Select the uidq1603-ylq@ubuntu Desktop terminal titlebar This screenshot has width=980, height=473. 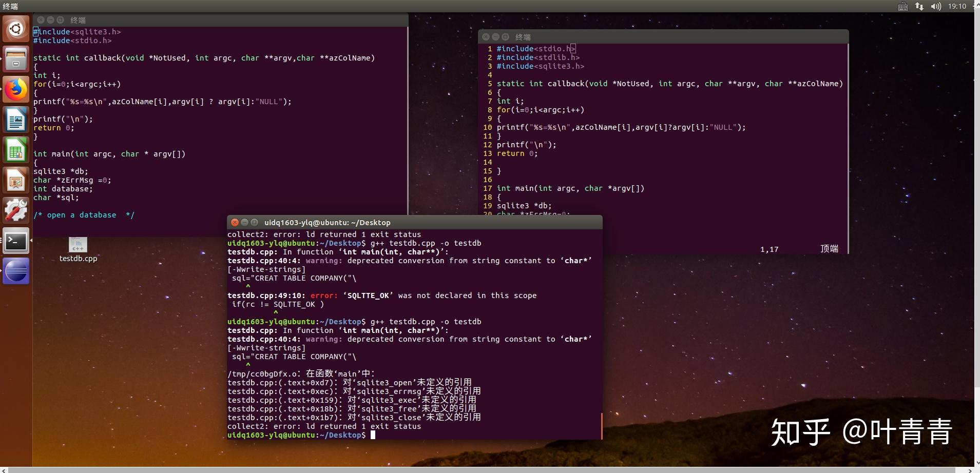(x=326, y=222)
